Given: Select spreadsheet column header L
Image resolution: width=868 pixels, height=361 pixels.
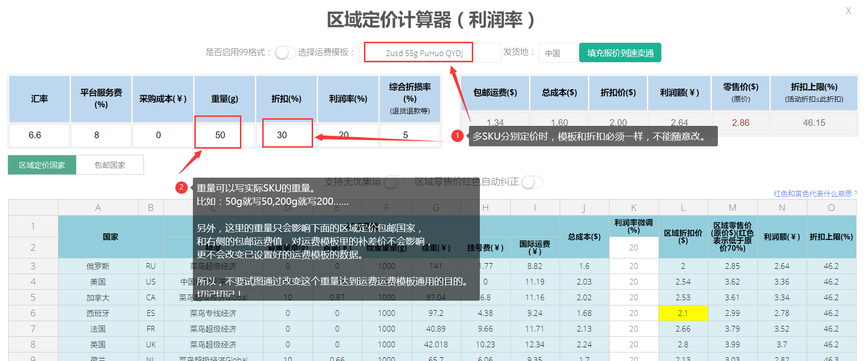Looking at the screenshot, I should (x=683, y=208).
